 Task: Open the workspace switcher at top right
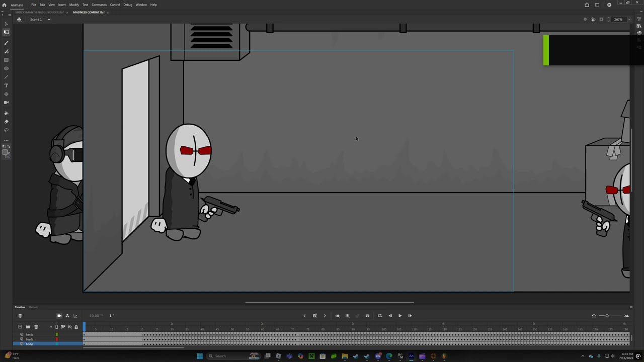point(597,5)
